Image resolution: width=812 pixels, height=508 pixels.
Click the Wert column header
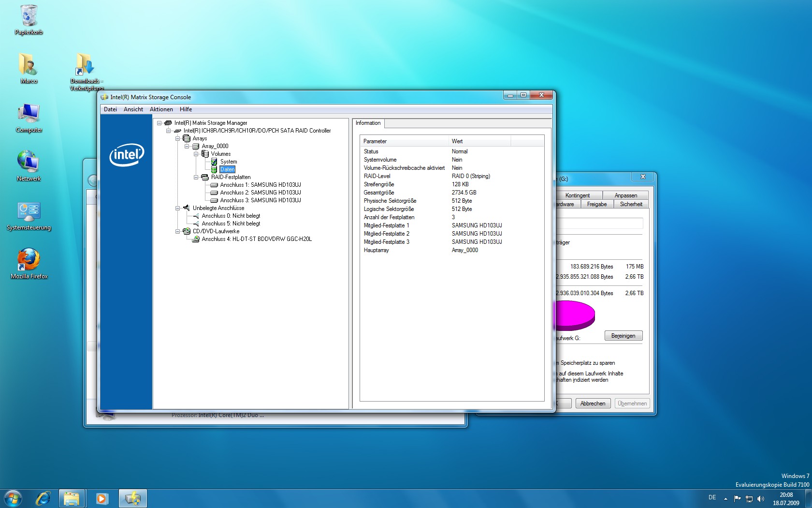coord(479,141)
